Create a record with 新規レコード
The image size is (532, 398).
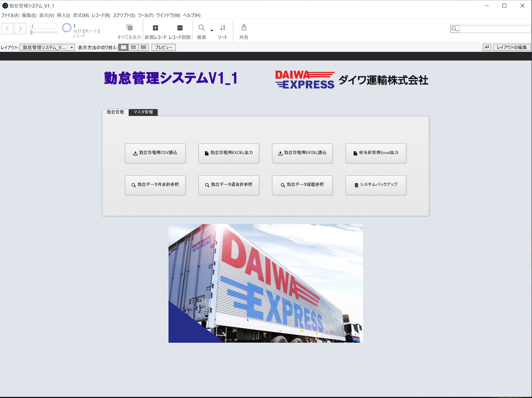(156, 32)
